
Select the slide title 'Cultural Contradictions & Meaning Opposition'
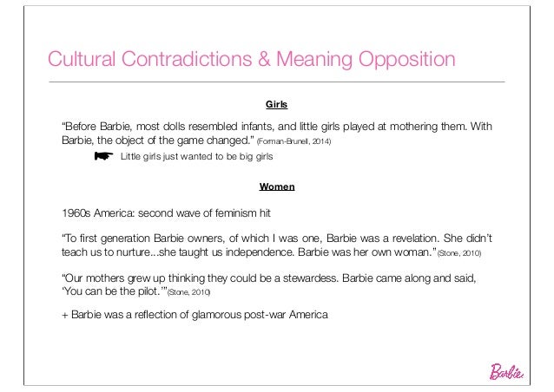pyautogui.click(x=251, y=60)
